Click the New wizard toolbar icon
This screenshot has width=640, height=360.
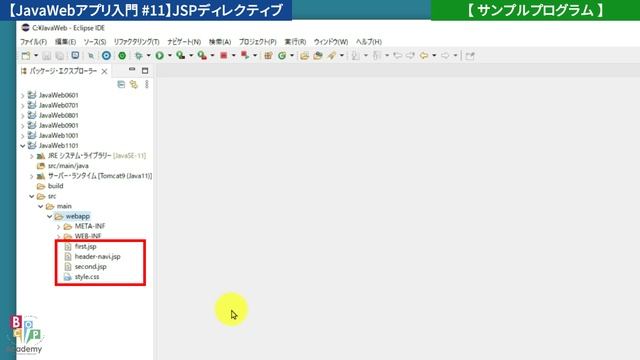pos(26,56)
